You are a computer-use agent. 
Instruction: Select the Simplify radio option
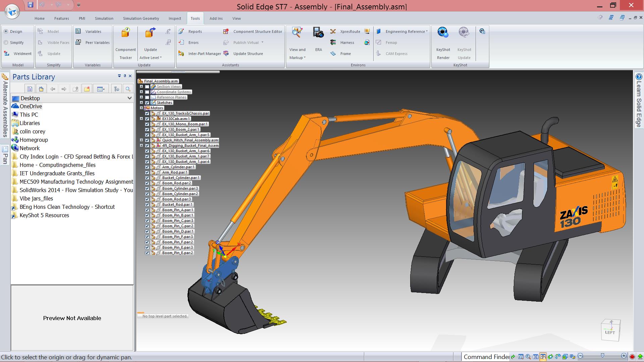tap(14, 43)
